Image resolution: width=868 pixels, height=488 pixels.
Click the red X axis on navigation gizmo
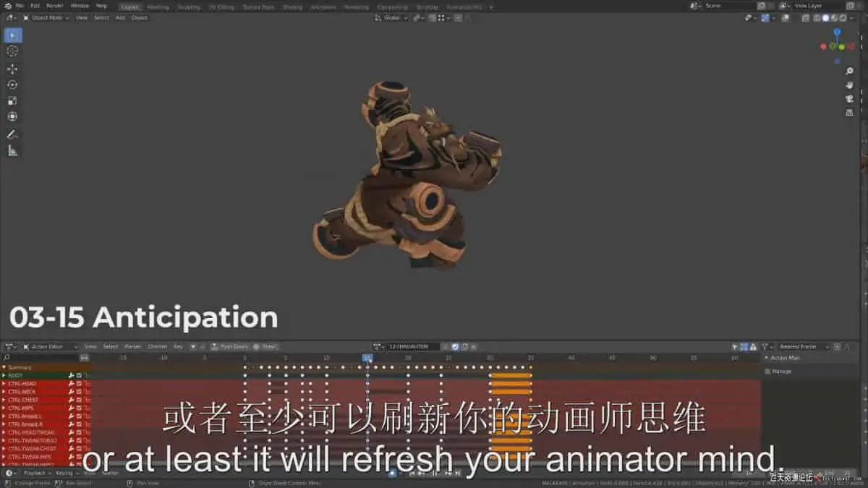coord(823,46)
